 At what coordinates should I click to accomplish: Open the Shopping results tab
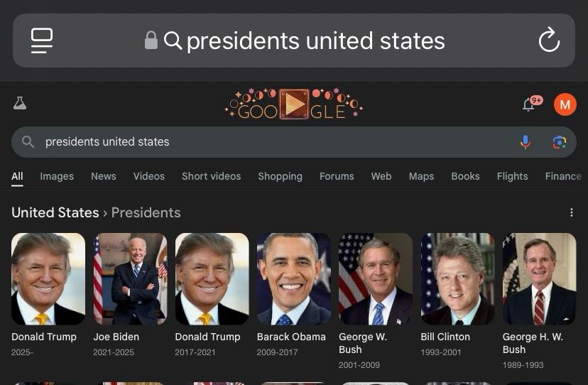click(280, 176)
